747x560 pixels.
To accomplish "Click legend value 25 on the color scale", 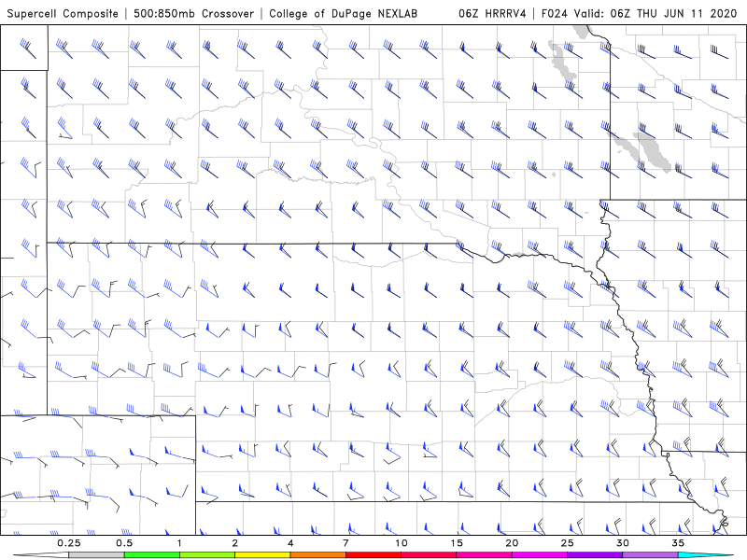I will [567, 543].
